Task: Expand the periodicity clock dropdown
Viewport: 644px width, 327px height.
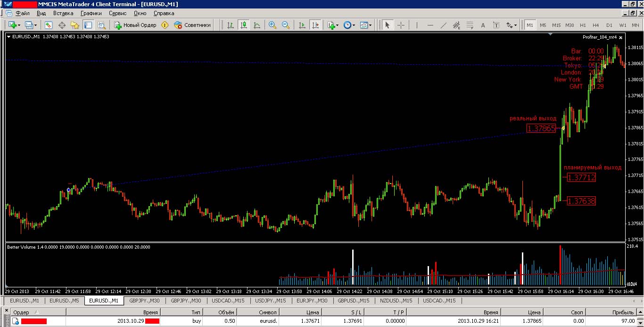Action: (354, 25)
